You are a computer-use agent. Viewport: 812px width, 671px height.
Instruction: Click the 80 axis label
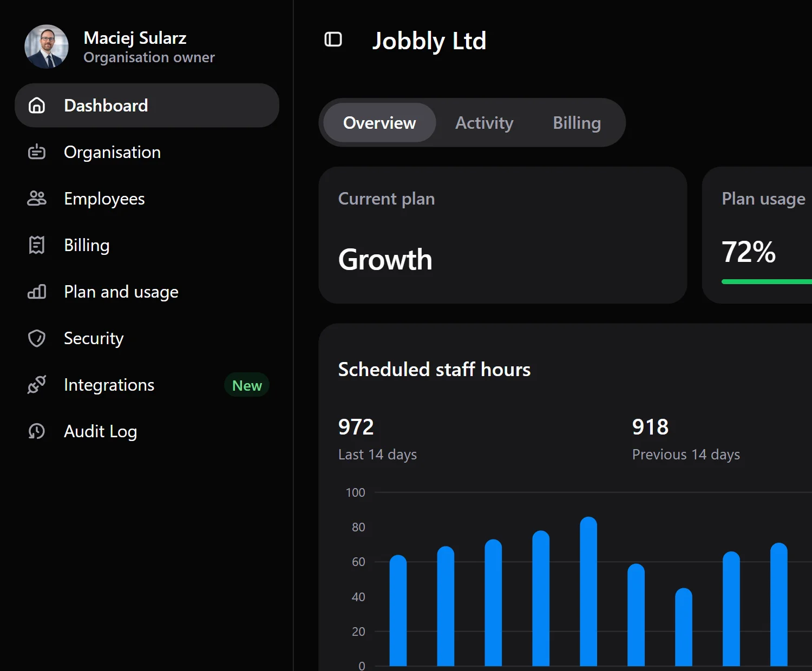point(358,527)
